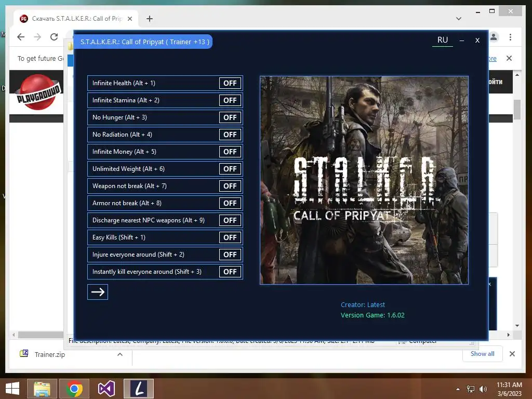Close the Chrome downloads bar
532x399 pixels.
point(512,354)
